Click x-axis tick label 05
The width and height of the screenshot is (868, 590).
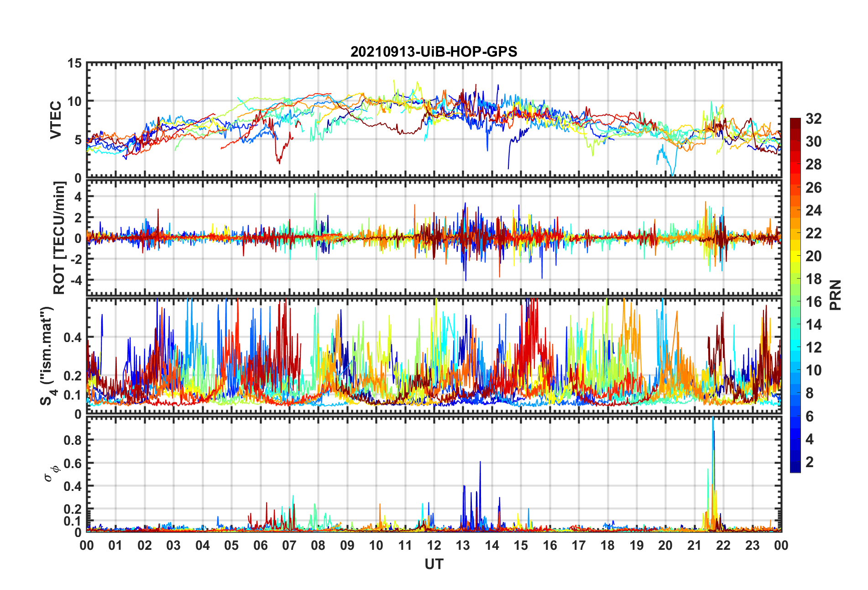point(231,546)
